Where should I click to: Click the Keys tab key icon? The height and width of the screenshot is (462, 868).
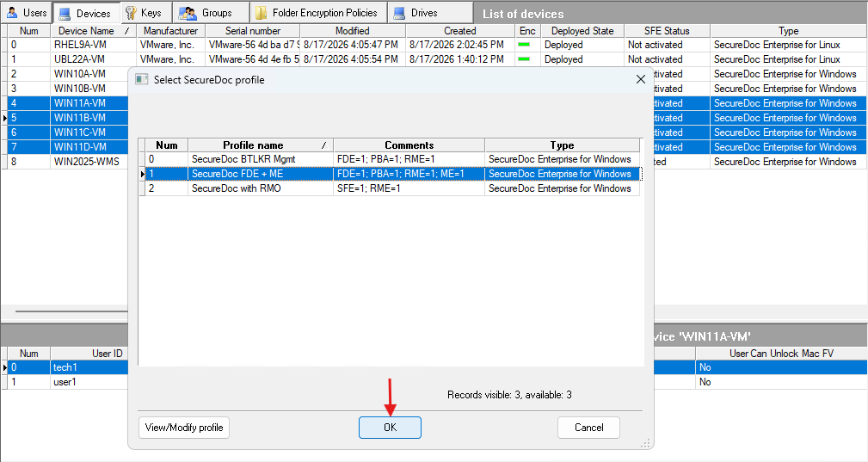tap(131, 13)
